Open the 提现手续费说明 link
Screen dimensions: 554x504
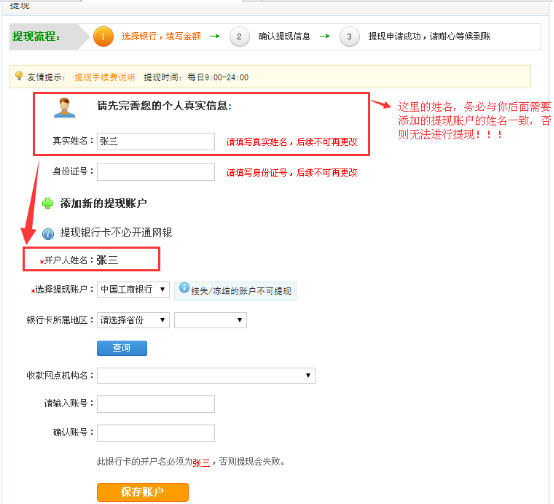click(x=105, y=77)
